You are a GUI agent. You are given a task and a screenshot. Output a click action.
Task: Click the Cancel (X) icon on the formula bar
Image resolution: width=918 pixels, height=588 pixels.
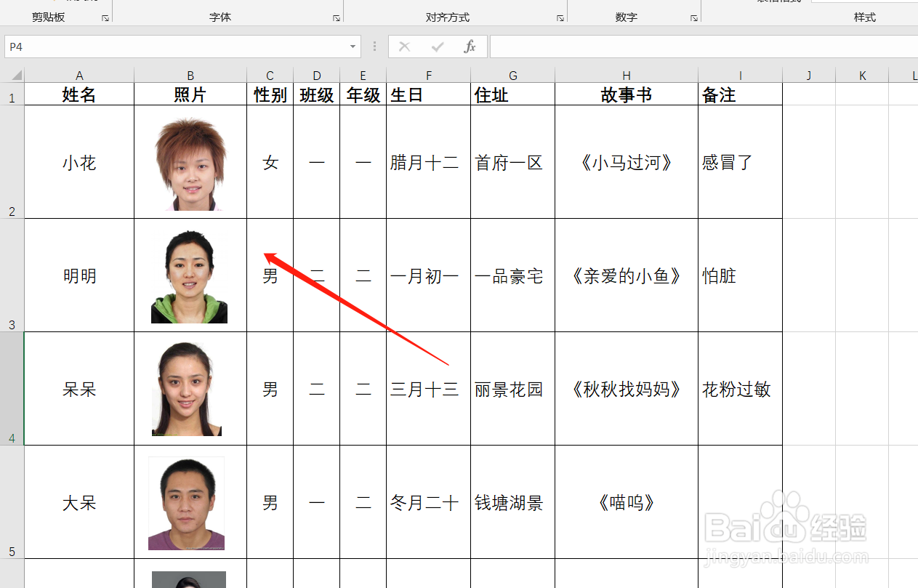pyautogui.click(x=404, y=46)
